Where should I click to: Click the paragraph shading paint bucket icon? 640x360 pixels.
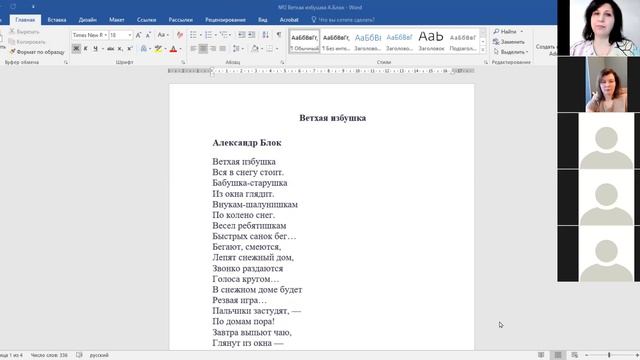click(x=255, y=49)
